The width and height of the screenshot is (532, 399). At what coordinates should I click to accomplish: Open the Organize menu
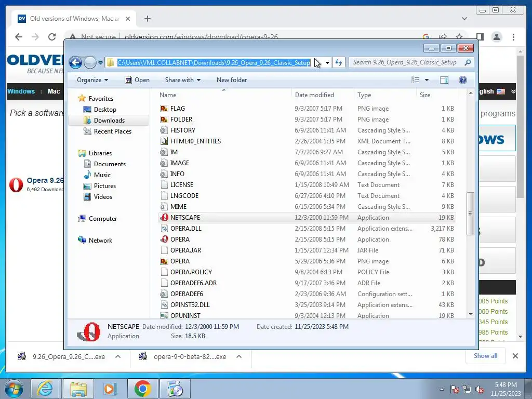coord(92,80)
